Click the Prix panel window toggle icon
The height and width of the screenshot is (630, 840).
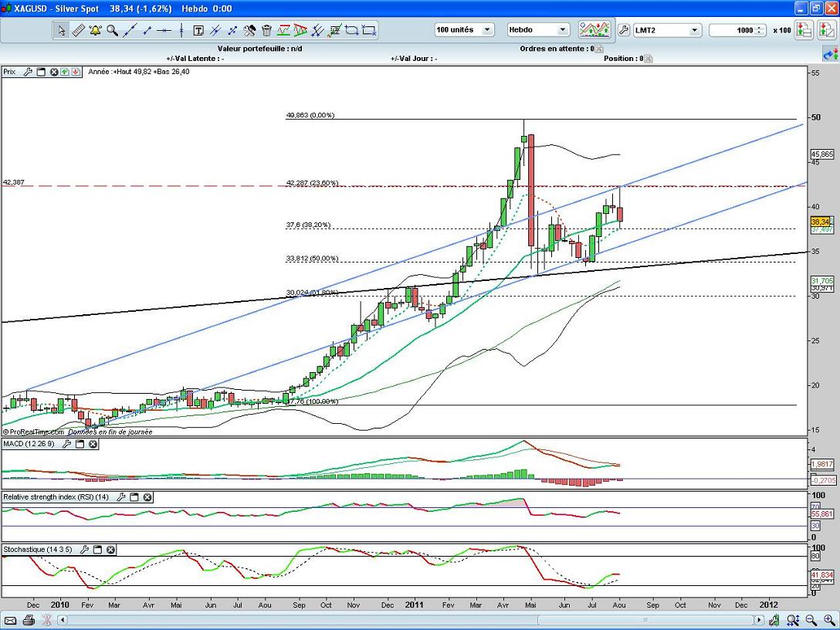tap(41, 72)
